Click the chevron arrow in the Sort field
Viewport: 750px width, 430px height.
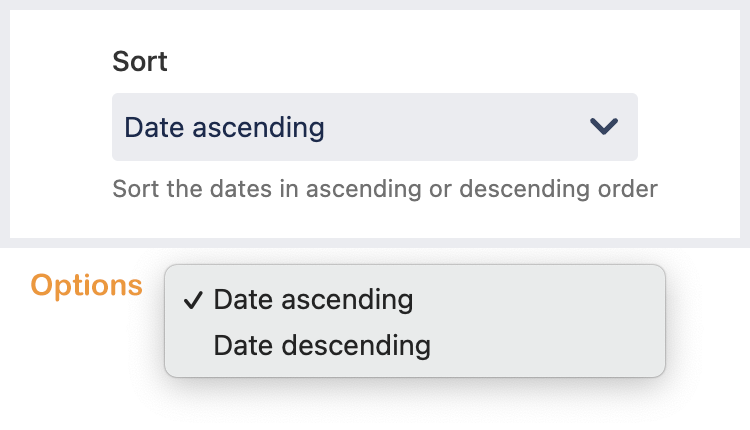tap(604, 127)
